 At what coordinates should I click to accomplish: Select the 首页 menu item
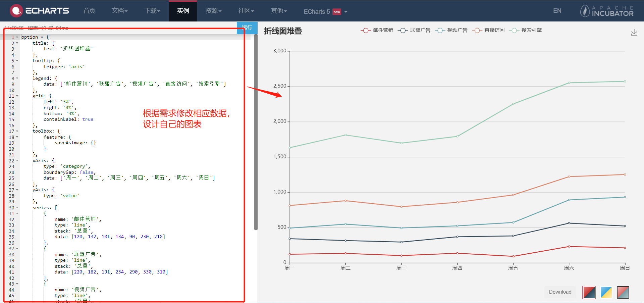89,10
